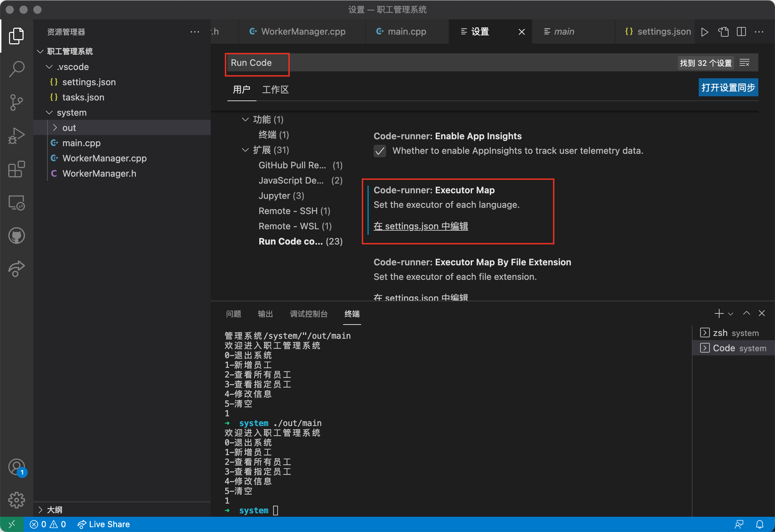Select Remote - SSH settings category
This screenshot has height=532, width=775.
click(294, 211)
